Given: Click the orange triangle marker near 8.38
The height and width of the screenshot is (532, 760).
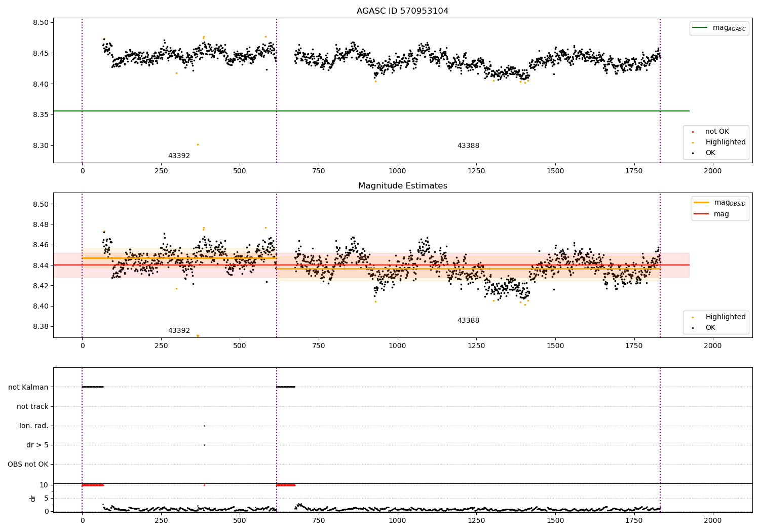Looking at the screenshot, I should coord(198,336).
